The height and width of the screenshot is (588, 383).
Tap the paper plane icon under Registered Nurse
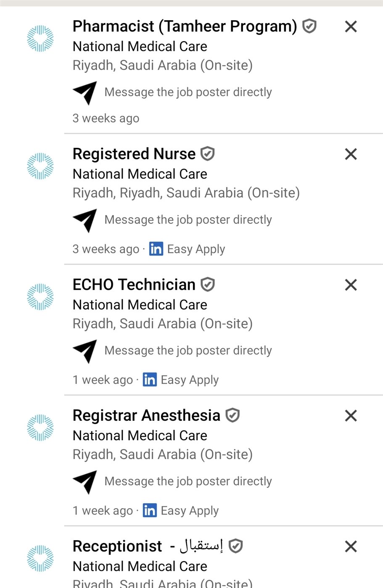click(x=85, y=220)
